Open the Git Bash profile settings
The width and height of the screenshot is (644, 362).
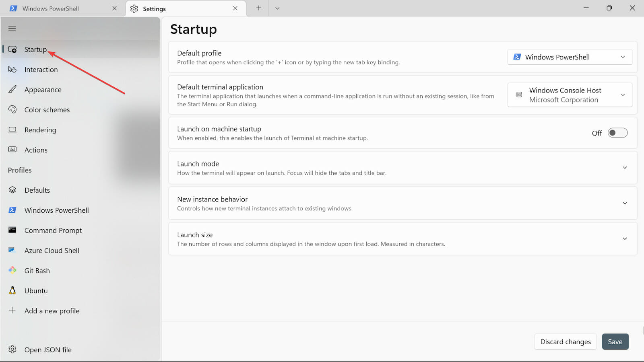point(80,271)
